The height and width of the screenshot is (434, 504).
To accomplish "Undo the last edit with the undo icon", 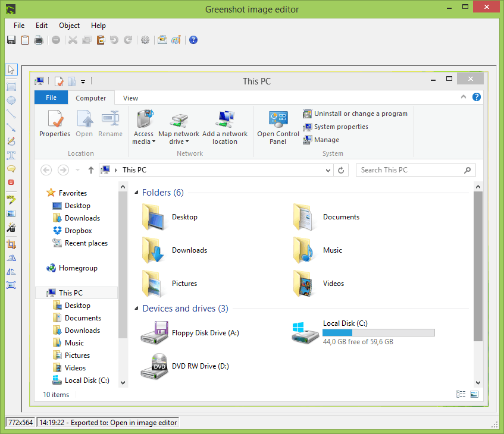I will 115,40.
